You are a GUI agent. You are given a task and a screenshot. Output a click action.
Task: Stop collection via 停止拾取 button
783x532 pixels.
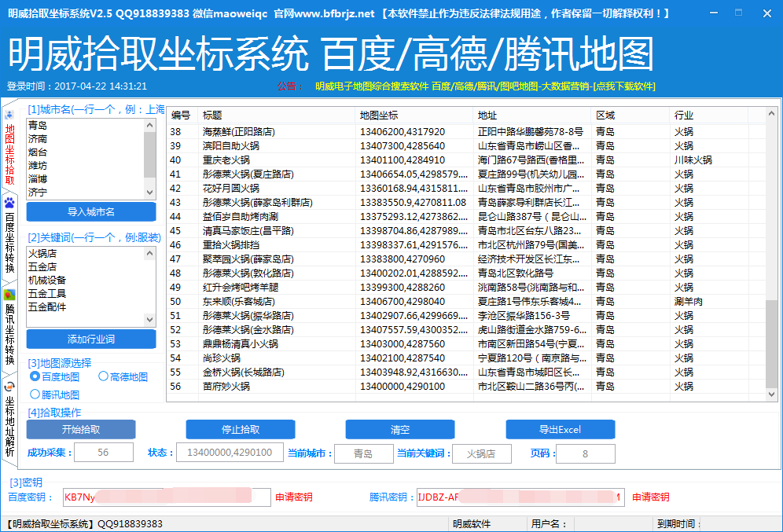point(241,430)
